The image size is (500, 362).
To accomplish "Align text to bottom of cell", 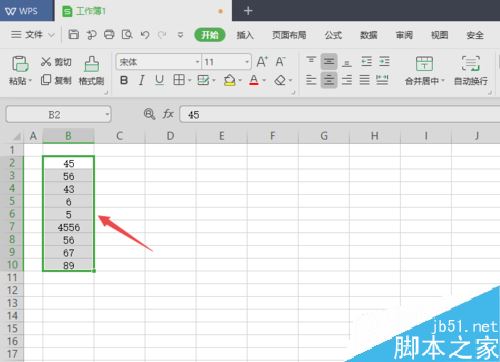I will (x=347, y=62).
